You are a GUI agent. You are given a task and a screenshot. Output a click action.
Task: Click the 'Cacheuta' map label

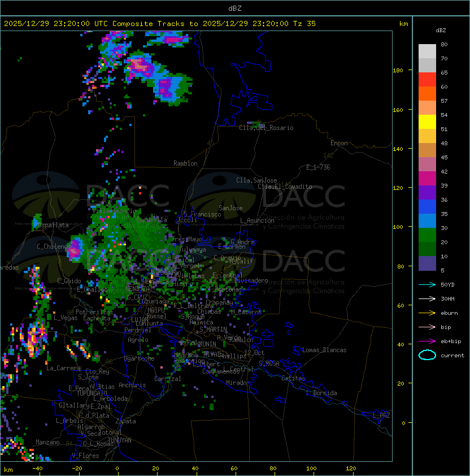tap(97, 318)
